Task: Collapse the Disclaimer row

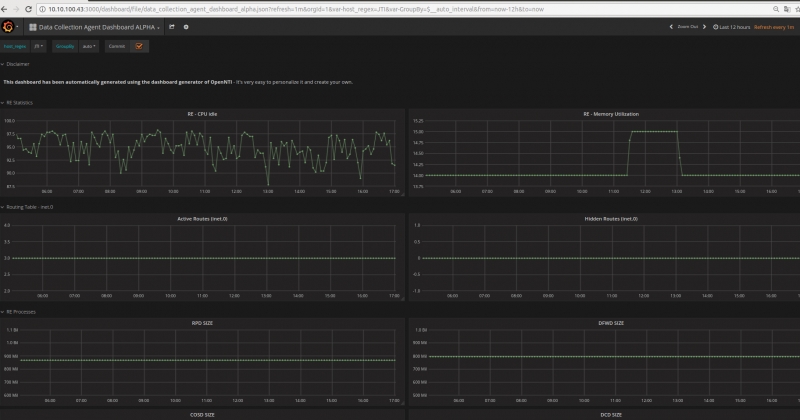Action: pos(15,64)
